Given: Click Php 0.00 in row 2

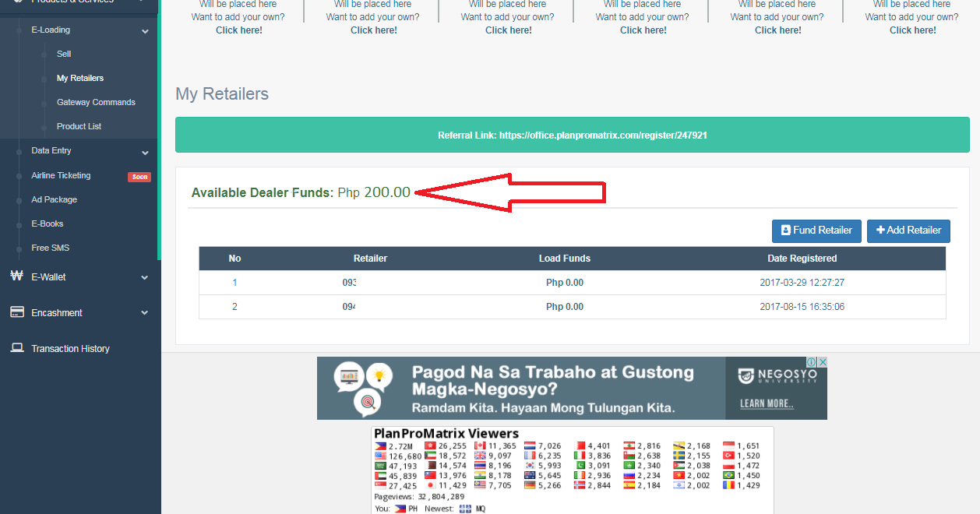Looking at the screenshot, I should pyautogui.click(x=565, y=307).
